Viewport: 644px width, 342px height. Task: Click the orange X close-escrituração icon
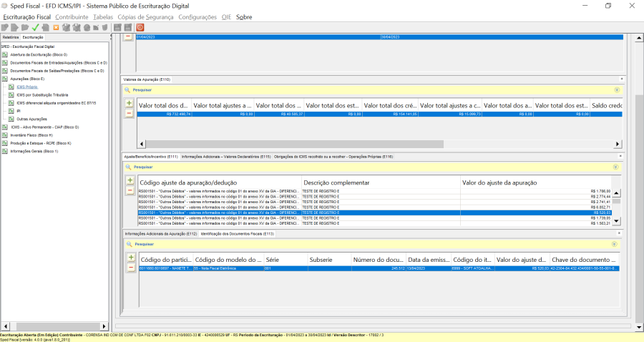click(56, 27)
